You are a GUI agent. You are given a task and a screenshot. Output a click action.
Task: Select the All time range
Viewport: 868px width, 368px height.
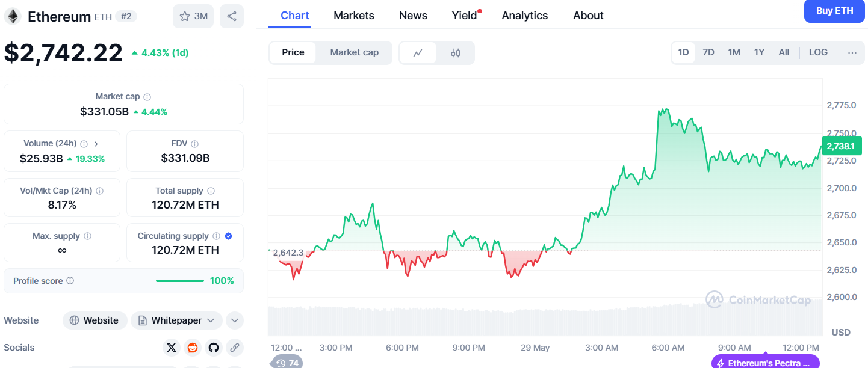(784, 52)
